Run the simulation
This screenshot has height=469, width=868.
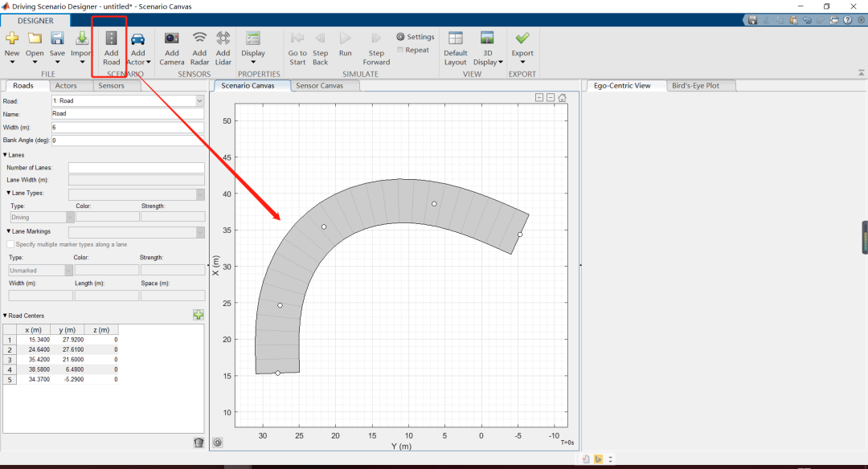click(x=346, y=38)
